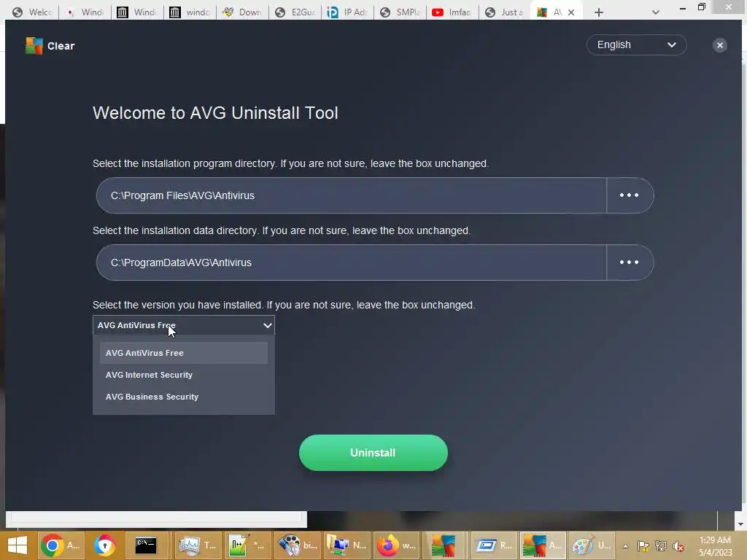This screenshot has height=560, width=747.
Task: Open the Windows Start menu
Action: coord(18,545)
